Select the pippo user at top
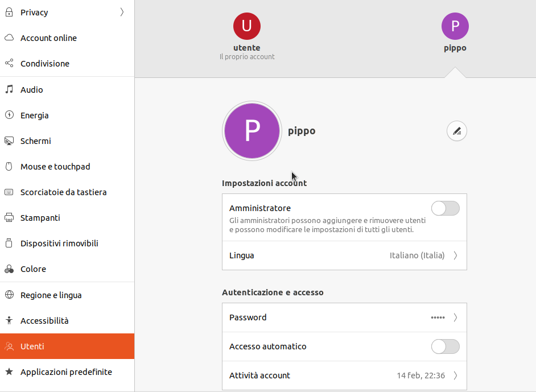The height and width of the screenshot is (392, 536). [x=455, y=33]
